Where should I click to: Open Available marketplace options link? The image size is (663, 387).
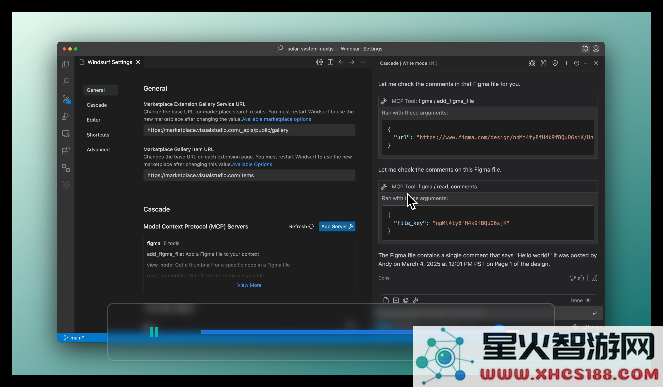pyautogui.click(x=277, y=119)
